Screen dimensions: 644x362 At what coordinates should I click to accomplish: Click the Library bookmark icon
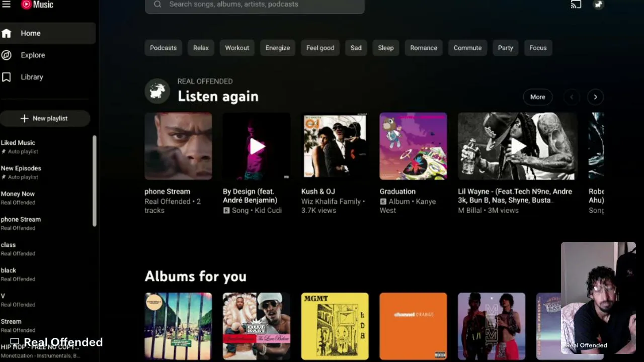coord(7,77)
